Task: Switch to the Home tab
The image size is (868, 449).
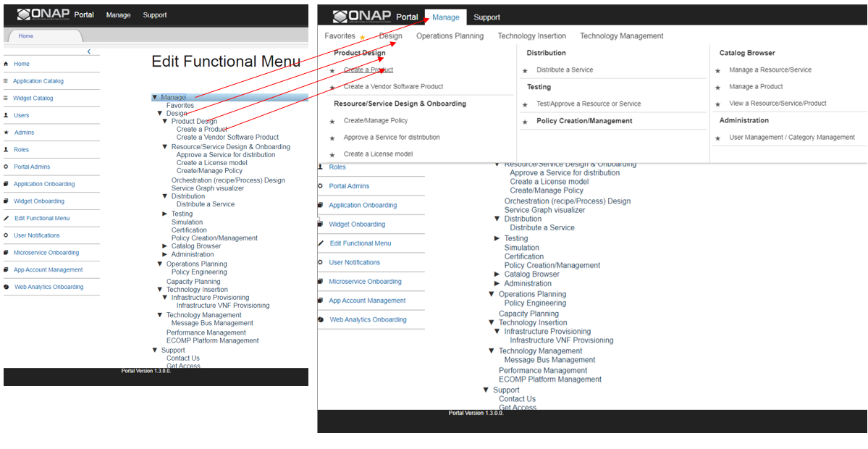Action: 26,35
